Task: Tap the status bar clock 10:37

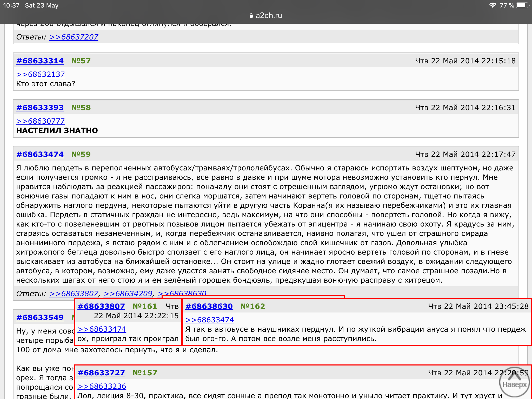Action: point(11,5)
